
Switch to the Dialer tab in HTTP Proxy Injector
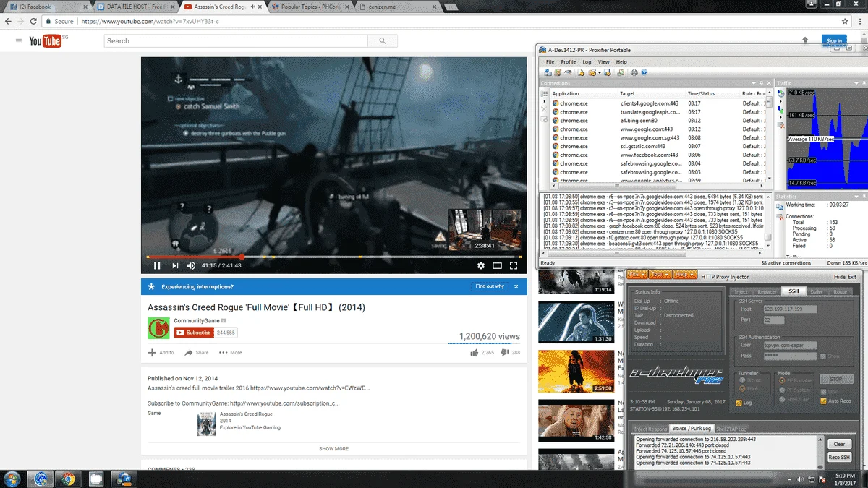coord(817,291)
